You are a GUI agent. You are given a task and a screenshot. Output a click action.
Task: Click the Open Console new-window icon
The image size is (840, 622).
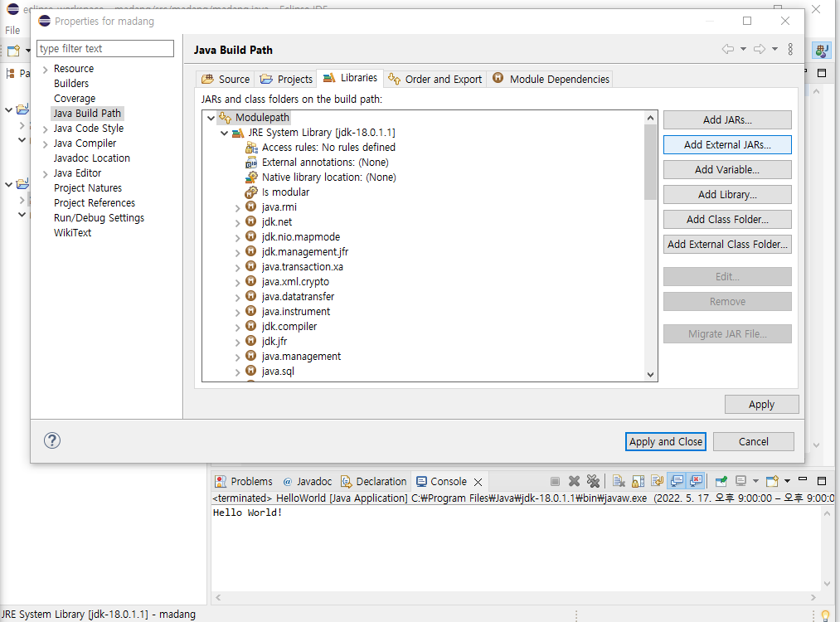[x=772, y=481]
